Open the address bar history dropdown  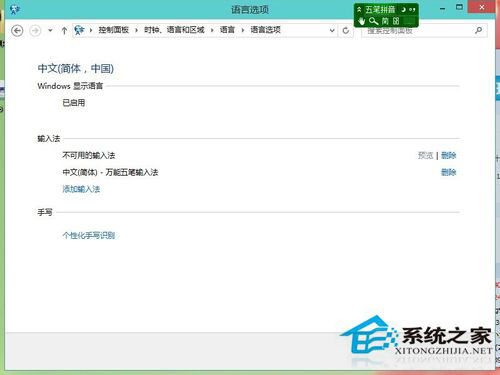pyautogui.click(x=332, y=31)
